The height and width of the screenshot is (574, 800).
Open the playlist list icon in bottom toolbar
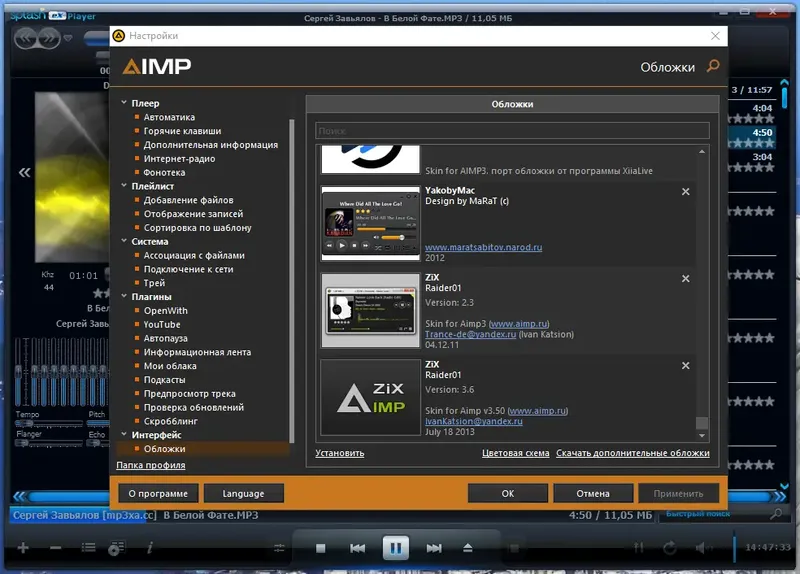88,547
